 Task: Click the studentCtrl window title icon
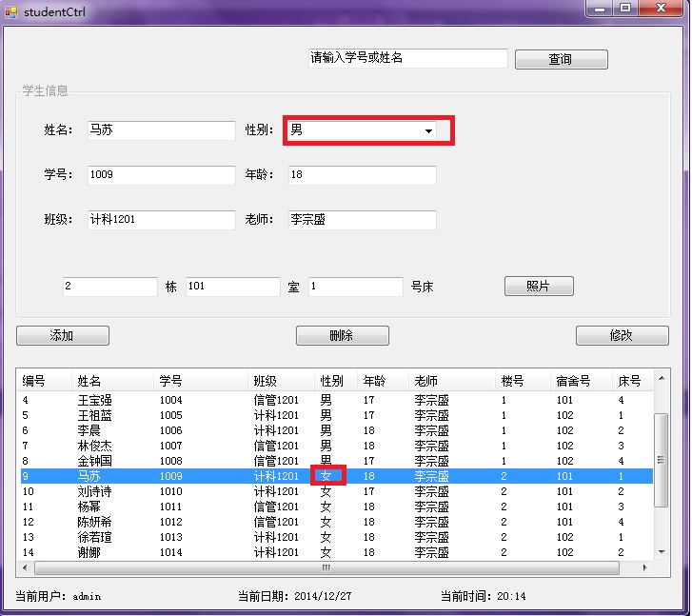pos(10,12)
